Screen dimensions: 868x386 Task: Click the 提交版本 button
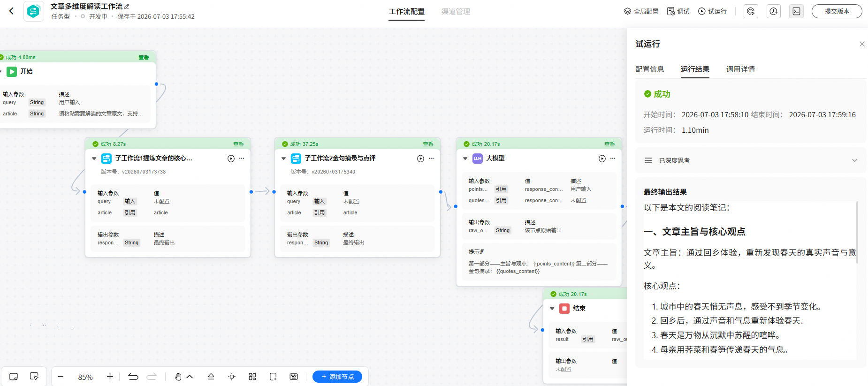(x=837, y=11)
